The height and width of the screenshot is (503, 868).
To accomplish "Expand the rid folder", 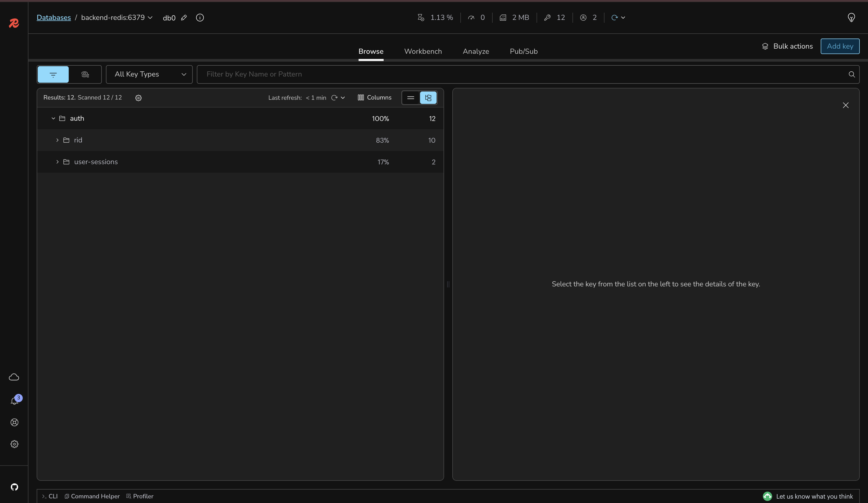I will [x=58, y=140].
